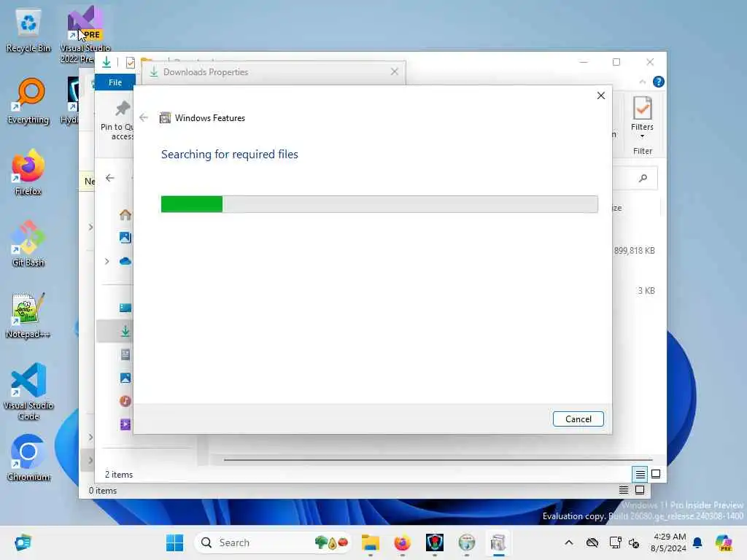Open the shield app on taskbar
The width and height of the screenshot is (747, 560).
click(x=435, y=542)
